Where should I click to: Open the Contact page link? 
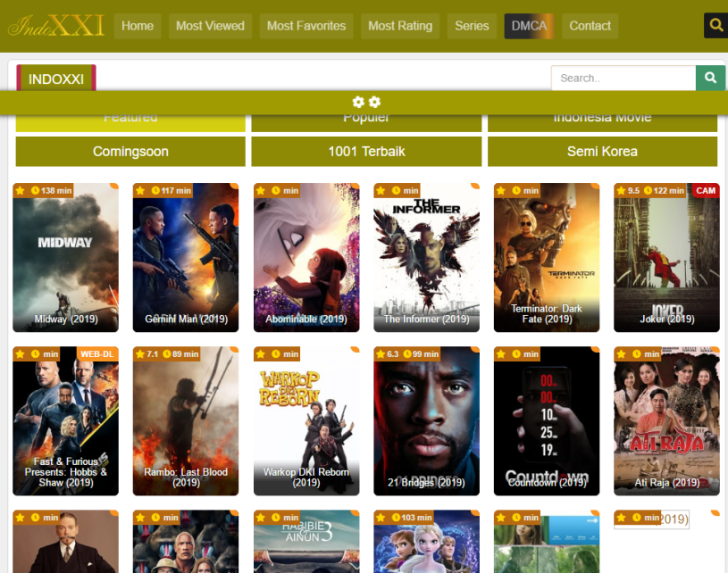[x=590, y=26]
